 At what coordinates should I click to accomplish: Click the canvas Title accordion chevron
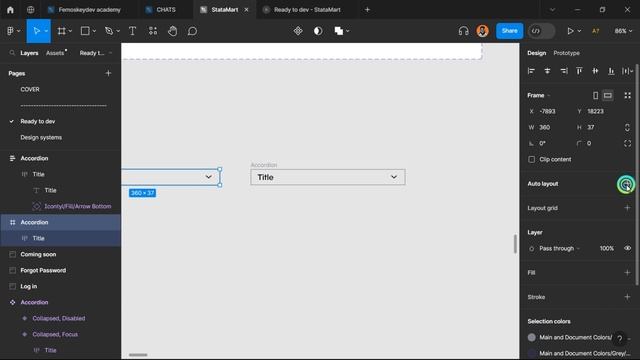pyautogui.click(x=393, y=177)
